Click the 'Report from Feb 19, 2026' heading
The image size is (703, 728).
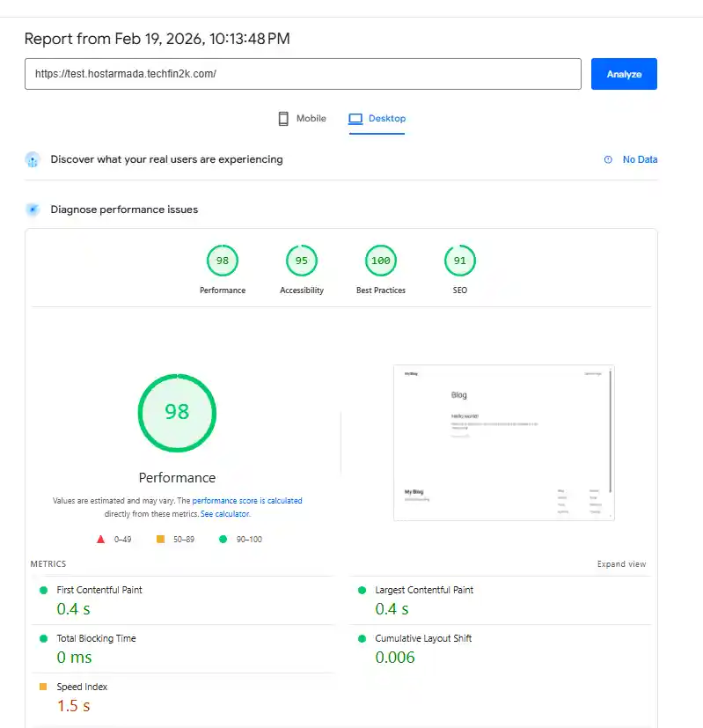click(x=157, y=39)
